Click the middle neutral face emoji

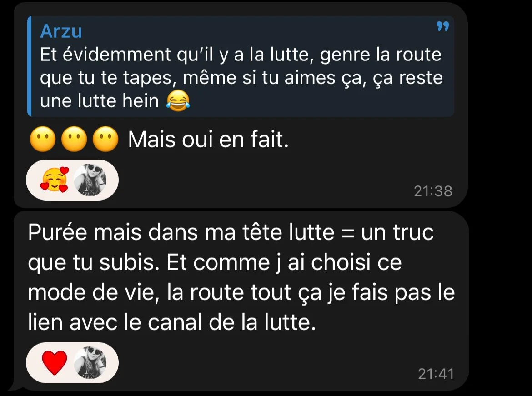(x=74, y=139)
